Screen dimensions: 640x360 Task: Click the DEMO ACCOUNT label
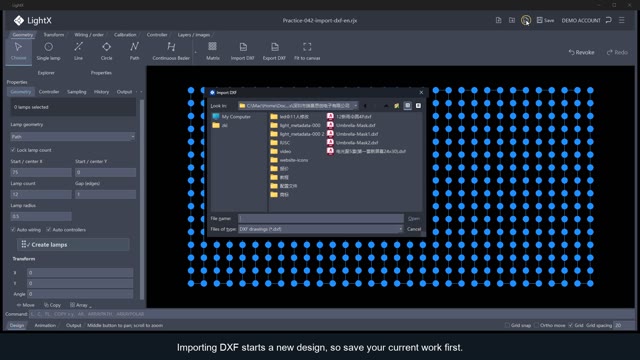pyautogui.click(x=581, y=20)
